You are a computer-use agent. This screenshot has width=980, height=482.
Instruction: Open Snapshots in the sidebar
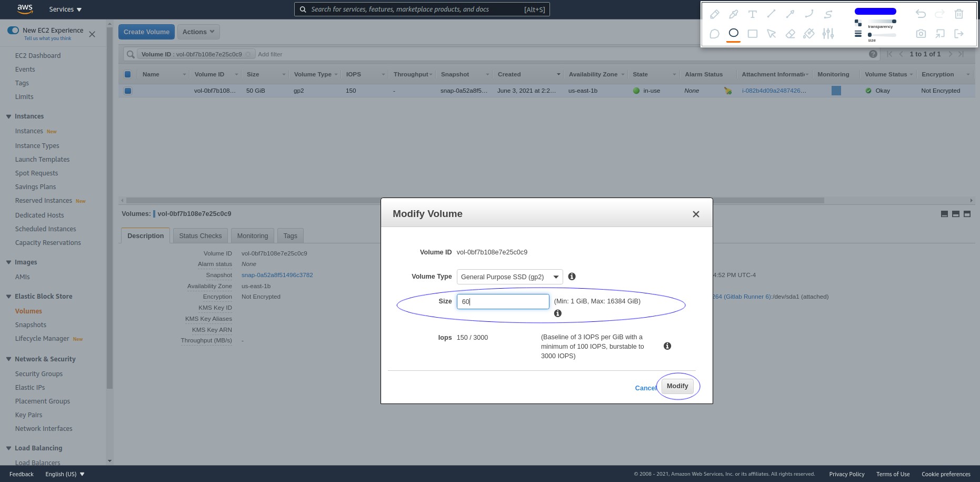pos(31,325)
